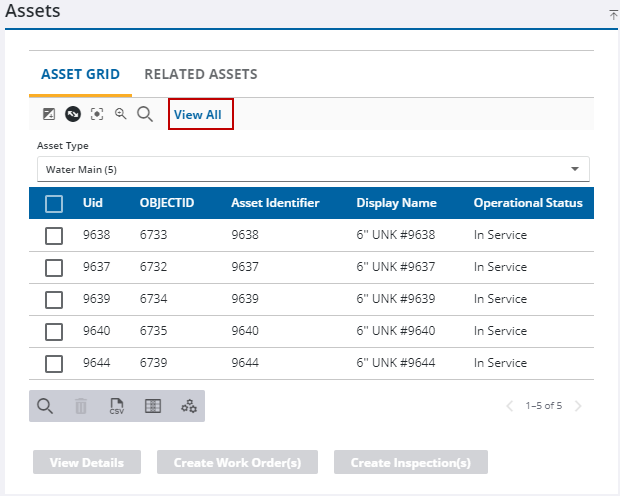The height and width of the screenshot is (496, 620).
Task: Click the focus frame target icon
Action: 97,114
